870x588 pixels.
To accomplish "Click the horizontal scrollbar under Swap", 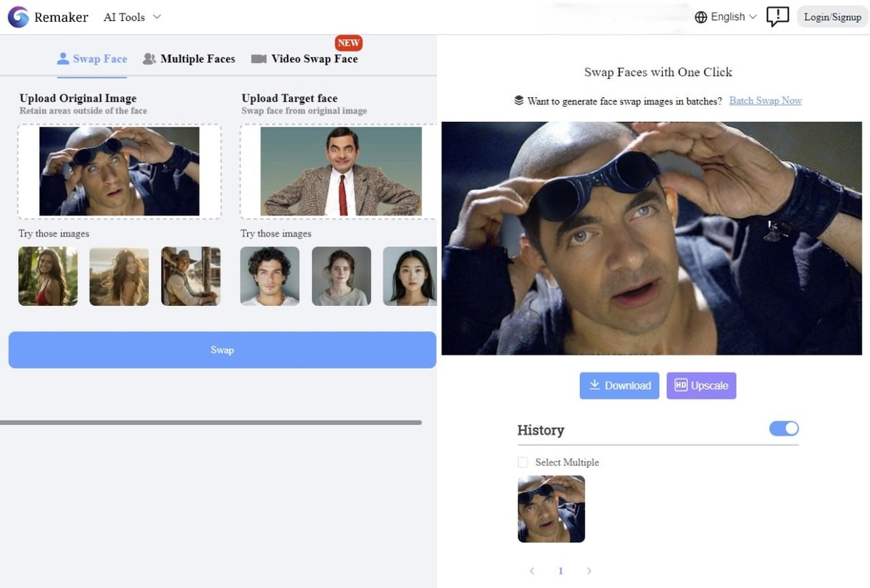I will 211,422.
